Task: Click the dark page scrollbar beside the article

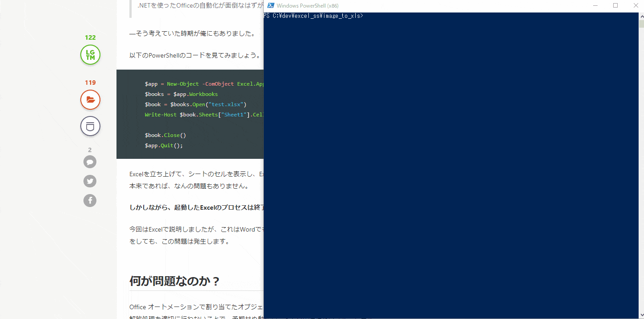Action: tap(264, 178)
